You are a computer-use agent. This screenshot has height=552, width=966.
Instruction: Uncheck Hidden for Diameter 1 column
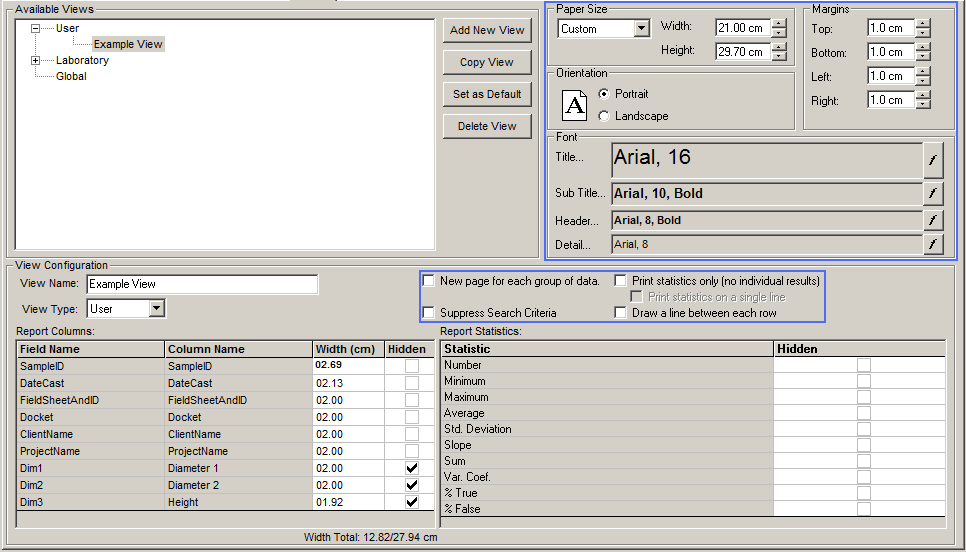click(412, 468)
